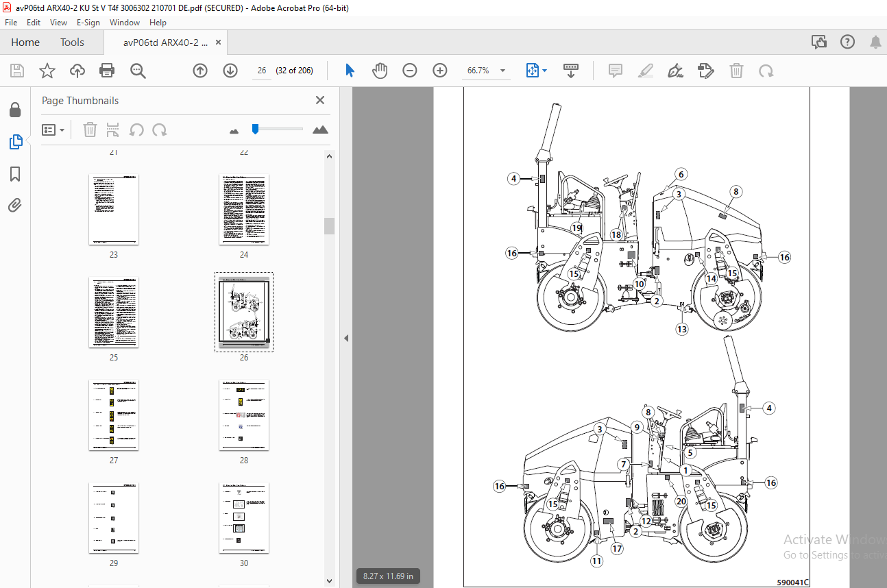The image size is (887, 588).
Task: Collapse the navigation pane arrow
Action: 346,338
